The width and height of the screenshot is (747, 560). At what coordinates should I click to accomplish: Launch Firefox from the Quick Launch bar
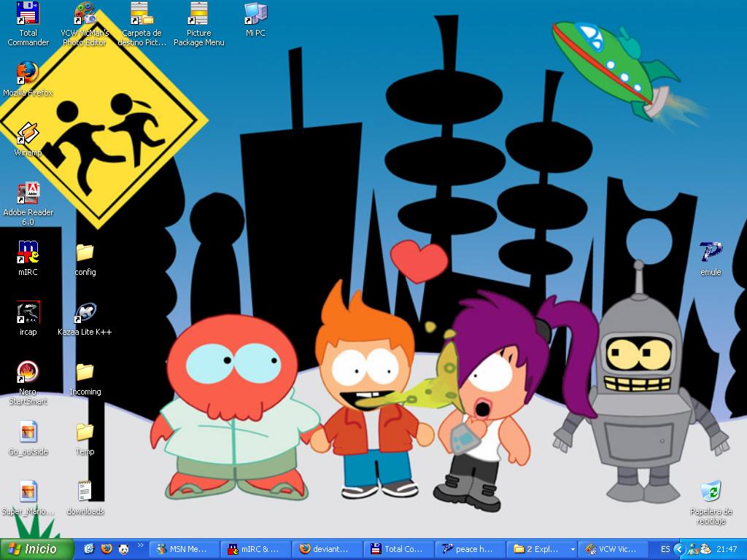[x=107, y=549]
